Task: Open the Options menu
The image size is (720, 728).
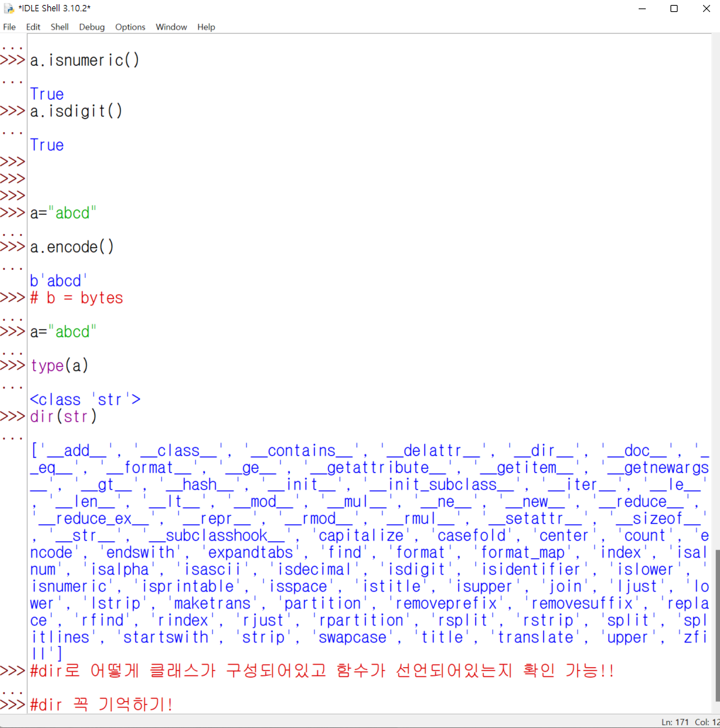Action: click(130, 27)
